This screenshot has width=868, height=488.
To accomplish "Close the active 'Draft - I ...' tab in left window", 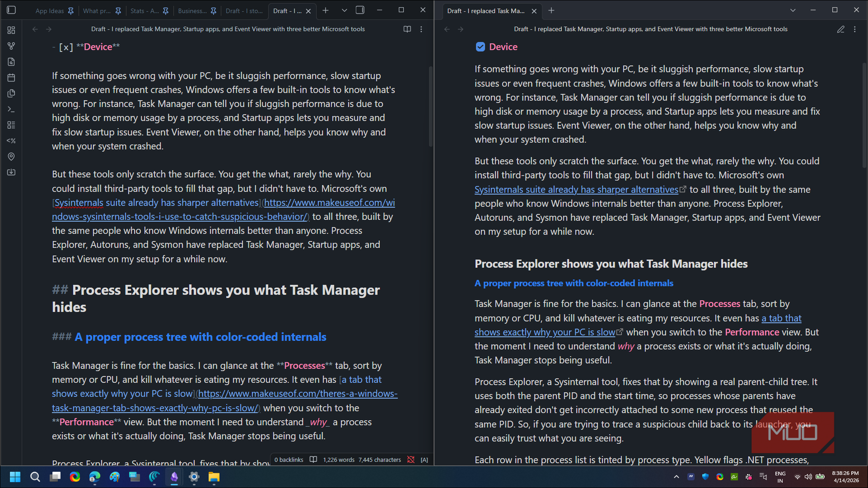I will (x=308, y=11).
